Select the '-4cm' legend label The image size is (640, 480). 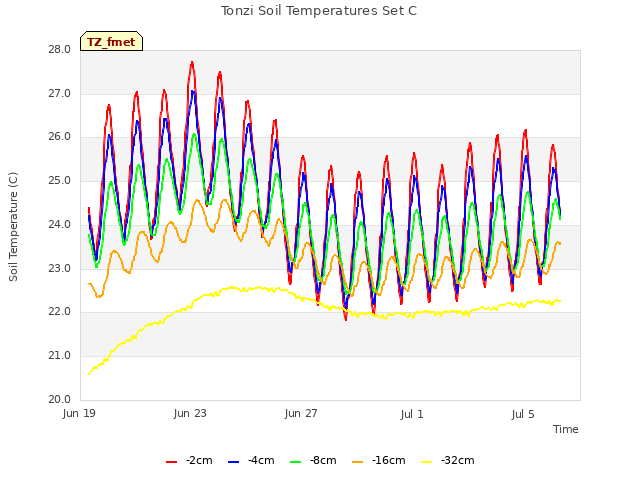[x=261, y=460]
